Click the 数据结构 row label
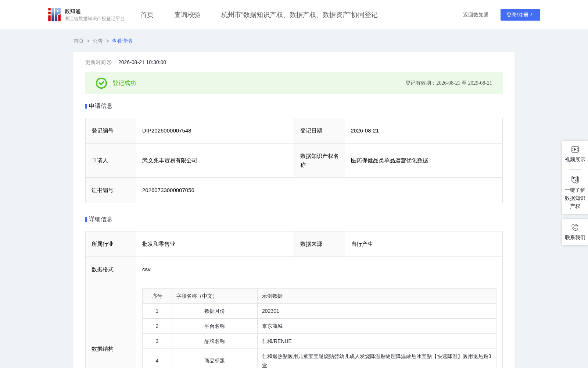The image size is (588, 368). [103, 349]
